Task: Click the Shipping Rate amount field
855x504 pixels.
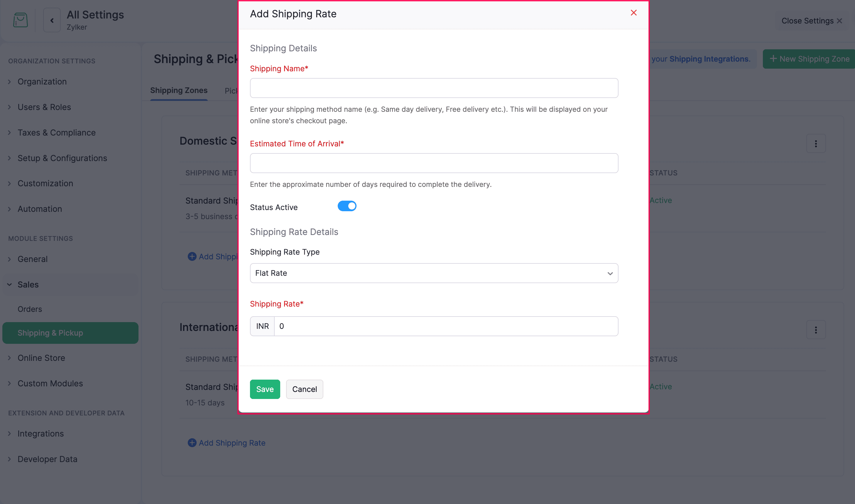Action: (x=446, y=327)
